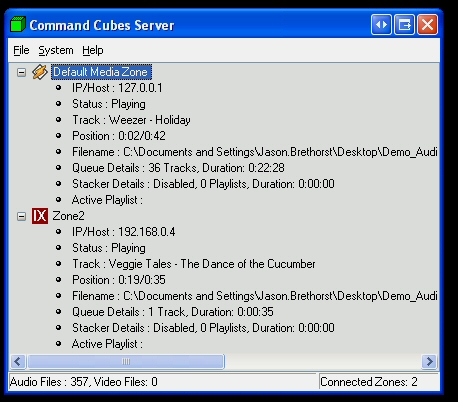This screenshot has width=458, height=402.
Task: Select the Default Media Zone entry
Action: pyautogui.click(x=101, y=72)
